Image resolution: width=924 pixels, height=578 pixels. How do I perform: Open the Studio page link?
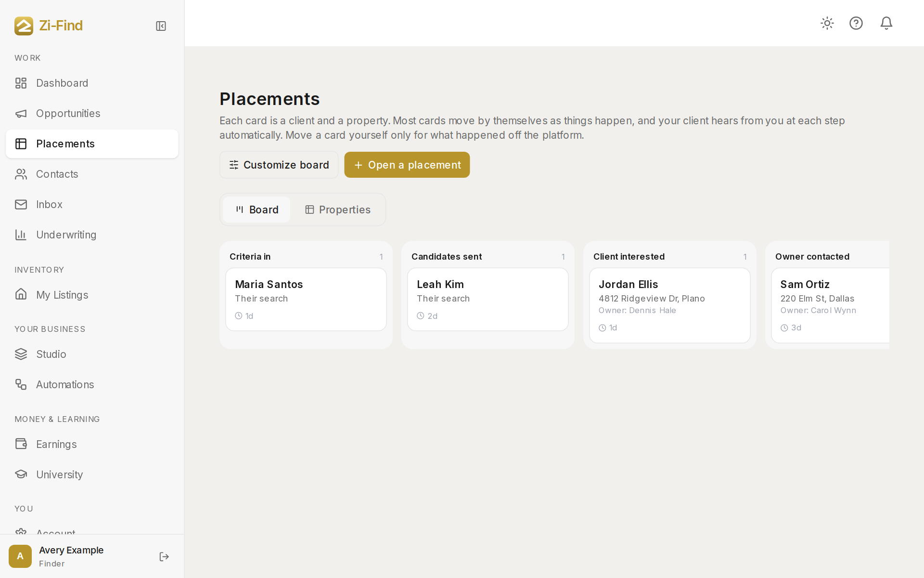click(x=92, y=354)
